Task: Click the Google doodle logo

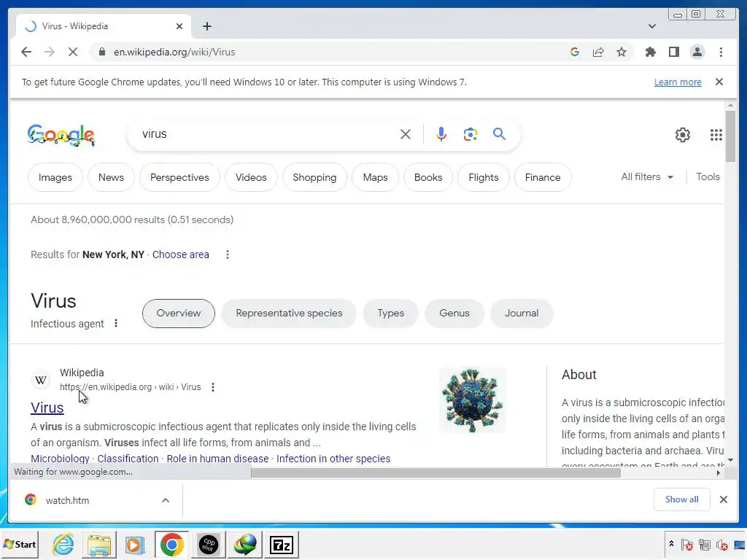Action: point(61,135)
